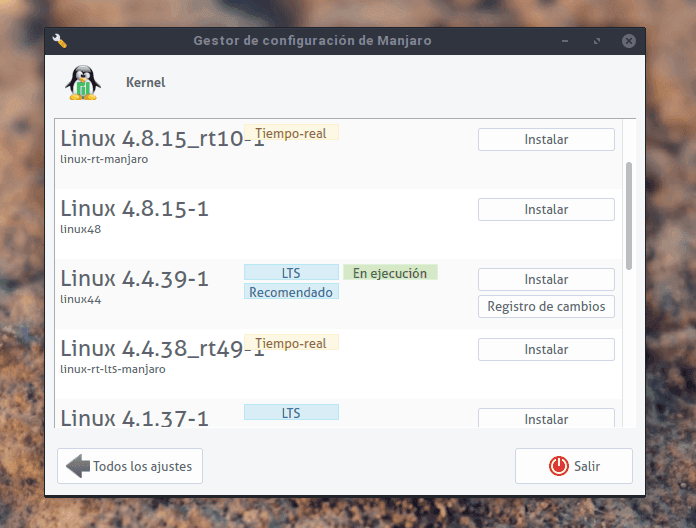Install Linux 4.8.15_rt10-1 kernel
Screen dimensions: 696x528
(x=546, y=139)
